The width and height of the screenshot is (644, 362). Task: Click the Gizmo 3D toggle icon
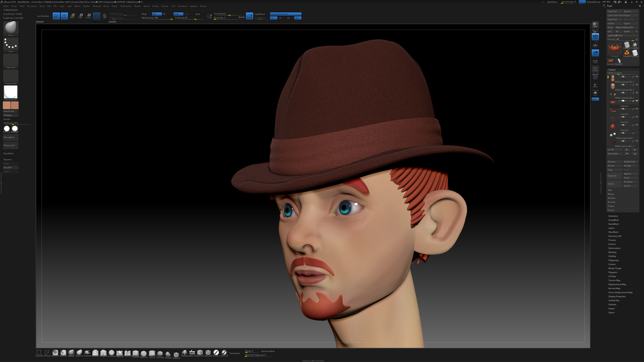(97, 16)
